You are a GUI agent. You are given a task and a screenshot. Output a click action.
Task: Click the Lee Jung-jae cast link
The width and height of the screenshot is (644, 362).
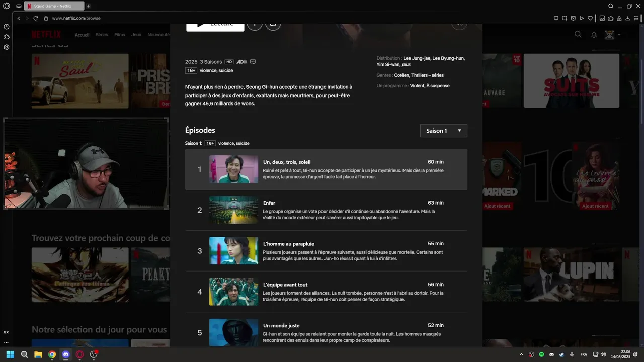click(x=417, y=58)
